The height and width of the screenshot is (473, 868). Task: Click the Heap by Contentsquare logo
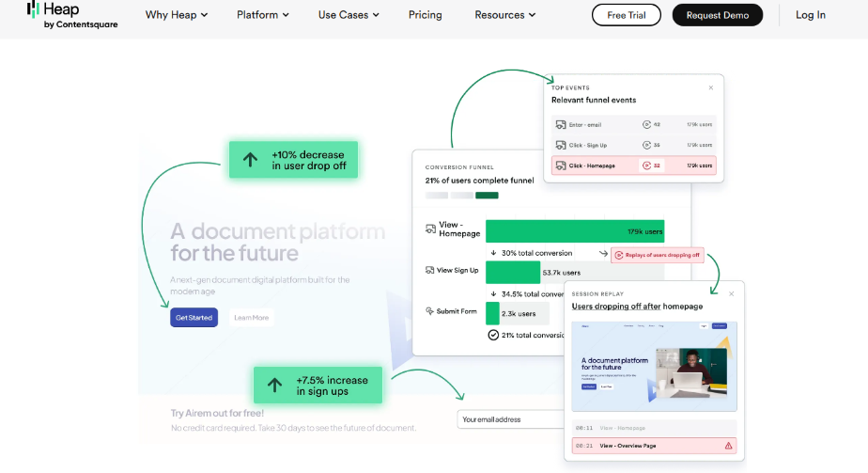click(72, 15)
